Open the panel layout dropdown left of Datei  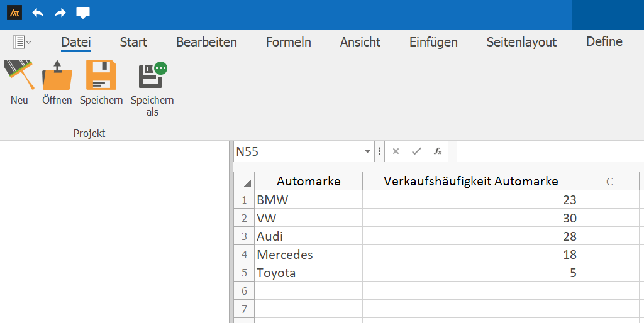[x=22, y=42]
